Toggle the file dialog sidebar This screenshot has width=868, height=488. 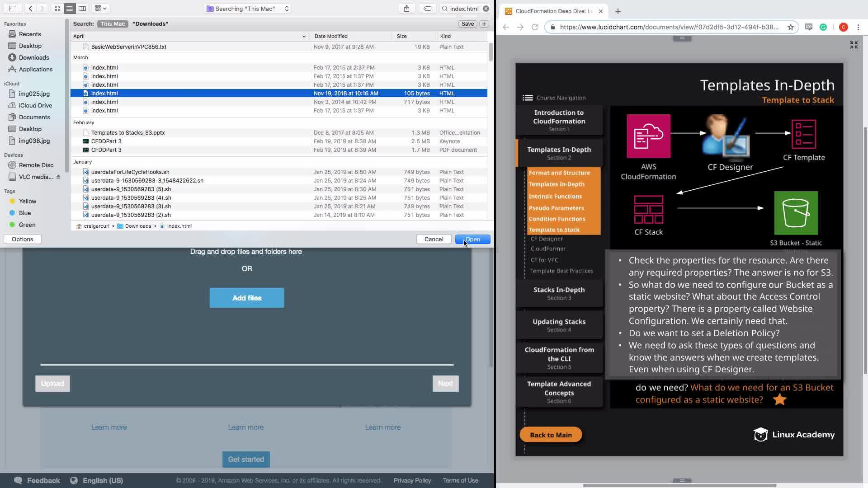tap(13, 8)
